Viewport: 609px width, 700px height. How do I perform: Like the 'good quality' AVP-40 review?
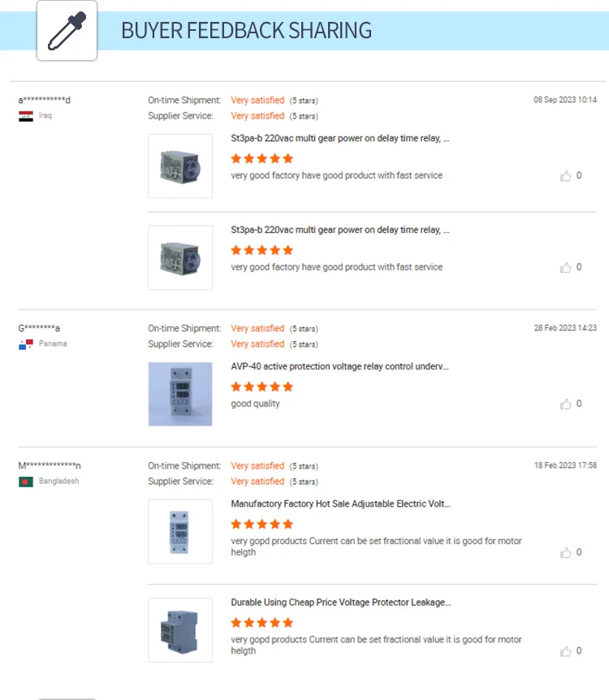pos(566,404)
